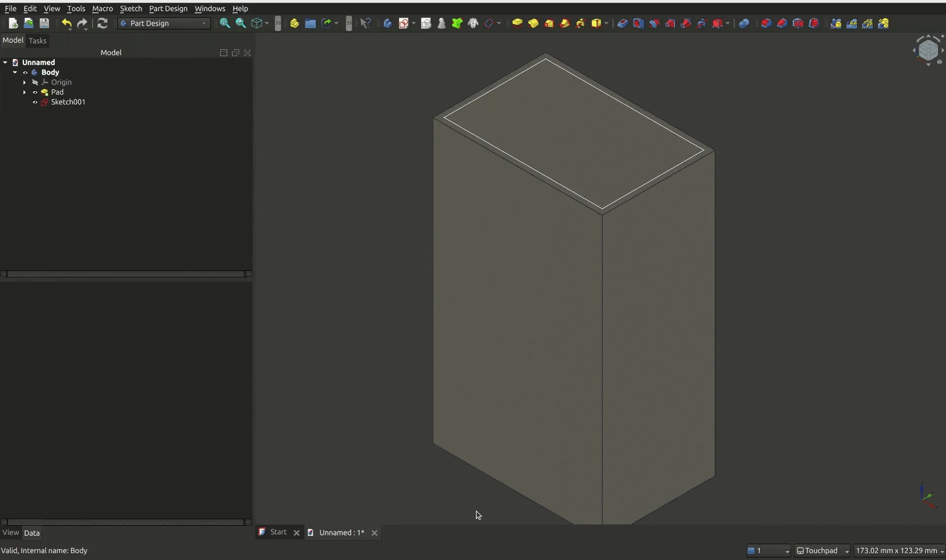Open the File menu
946x560 pixels.
[x=10, y=8]
